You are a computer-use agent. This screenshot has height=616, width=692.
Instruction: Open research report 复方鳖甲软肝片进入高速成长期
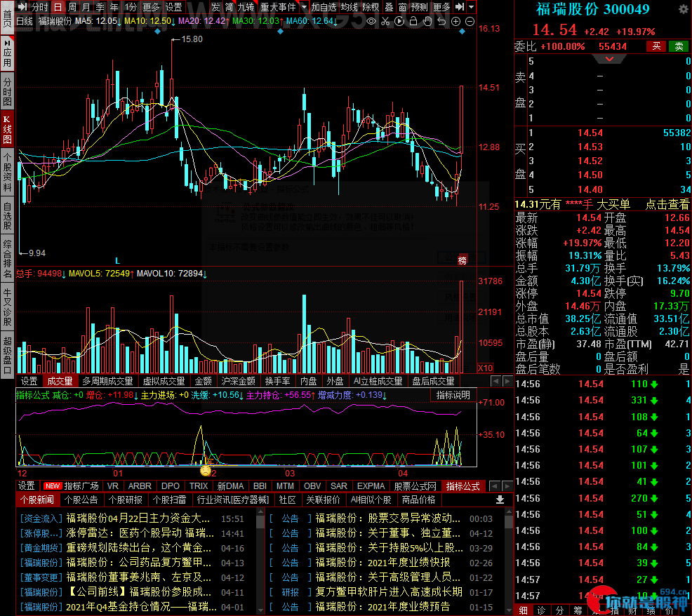click(x=389, y=591)
